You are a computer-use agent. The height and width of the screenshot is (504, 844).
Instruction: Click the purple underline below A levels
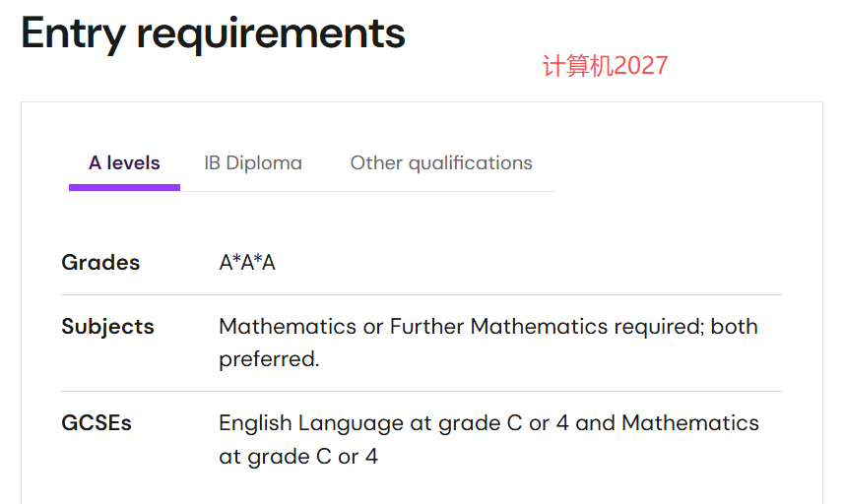[x=124, y=187]
